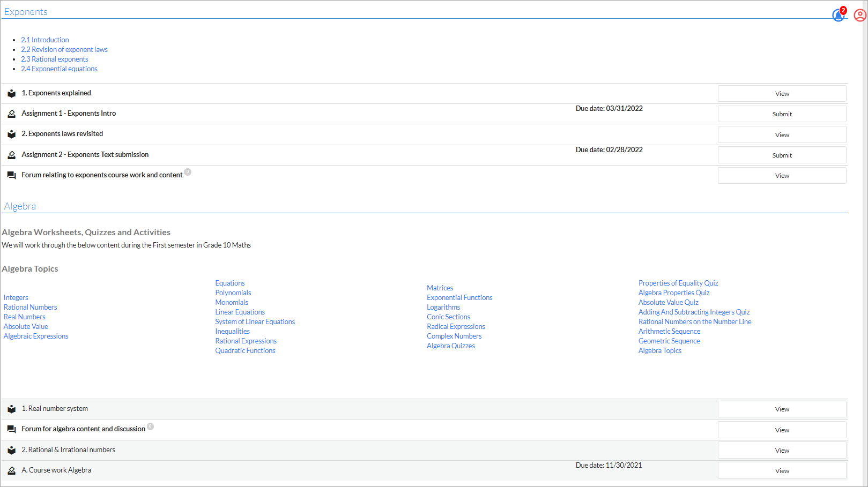The image size is (868, 487).
Task: Open the notifications bell icon
Action: (838, 16)
